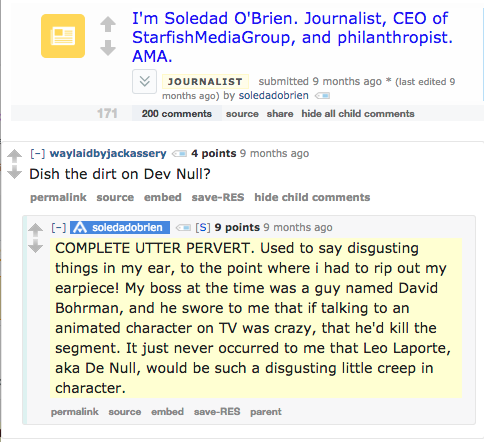Upvote the Soledad O'Brien AMA post
The width and height of the screenshot is (484, 442).
[x=108, y=24]
